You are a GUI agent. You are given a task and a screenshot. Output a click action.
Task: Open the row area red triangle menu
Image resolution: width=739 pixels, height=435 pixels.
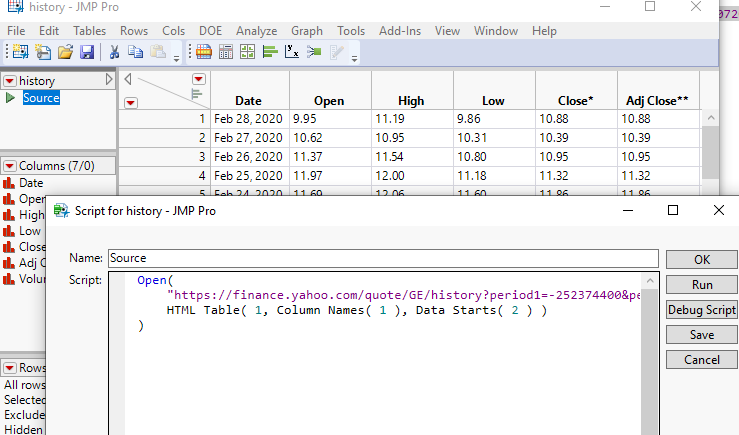coord(131,103)
